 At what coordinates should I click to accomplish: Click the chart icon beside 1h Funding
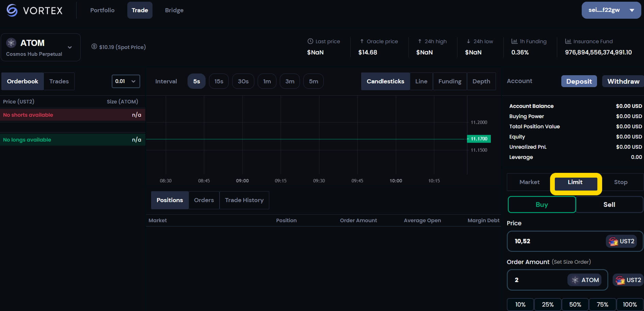coord(514,41)
